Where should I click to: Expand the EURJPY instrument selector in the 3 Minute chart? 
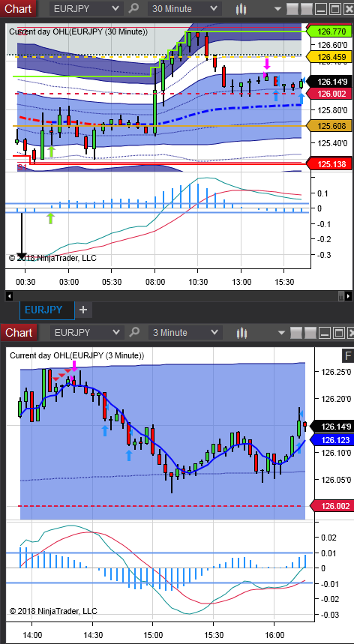click(x=87, y=332)
